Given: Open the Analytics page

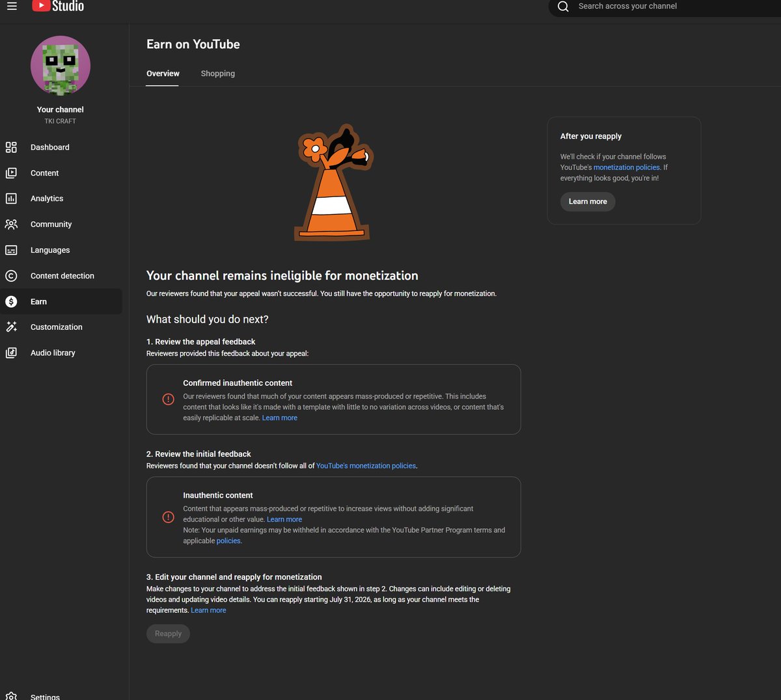Looking at the screenshot, I should click(61, 198).
